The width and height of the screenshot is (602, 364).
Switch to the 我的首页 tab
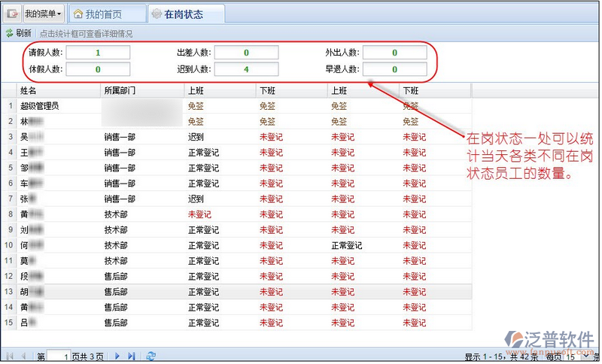point(107,14)
